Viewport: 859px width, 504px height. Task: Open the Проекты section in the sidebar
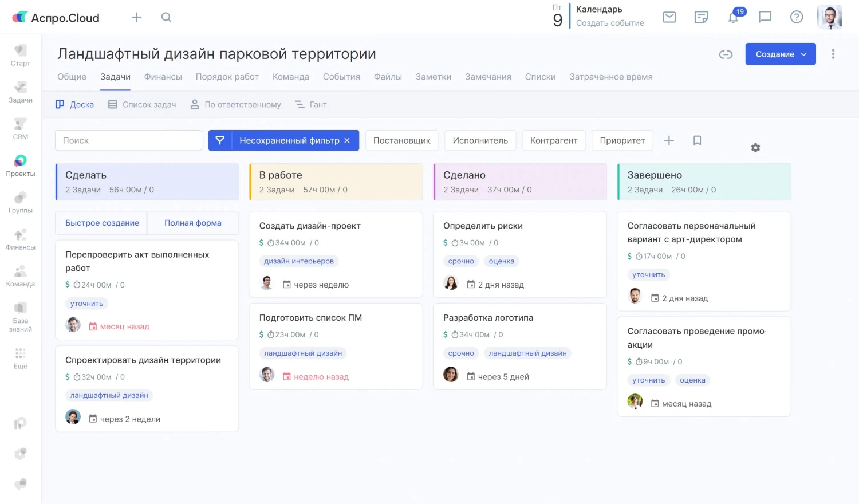point(20,166)
